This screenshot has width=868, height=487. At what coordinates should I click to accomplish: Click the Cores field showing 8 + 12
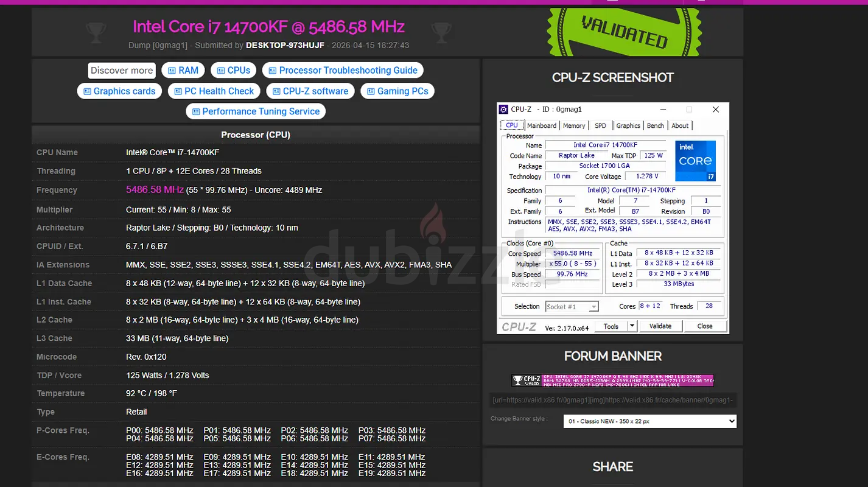tap(649, 306)
